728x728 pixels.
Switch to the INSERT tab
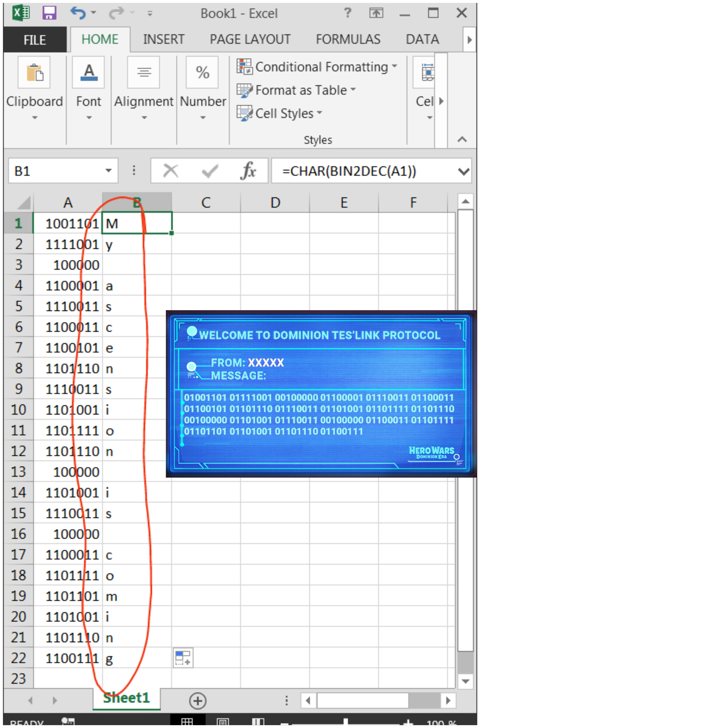164,39
